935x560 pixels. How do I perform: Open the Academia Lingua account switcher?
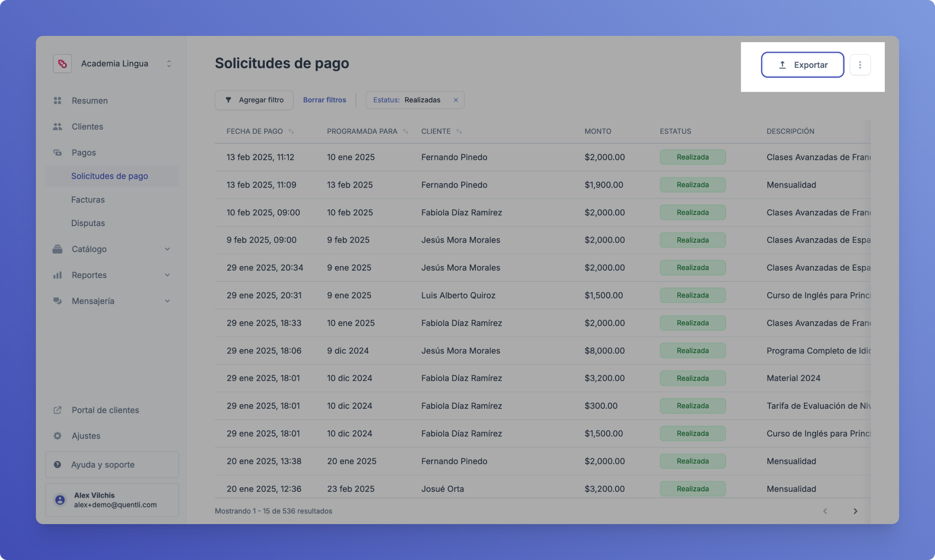point(169,64)
